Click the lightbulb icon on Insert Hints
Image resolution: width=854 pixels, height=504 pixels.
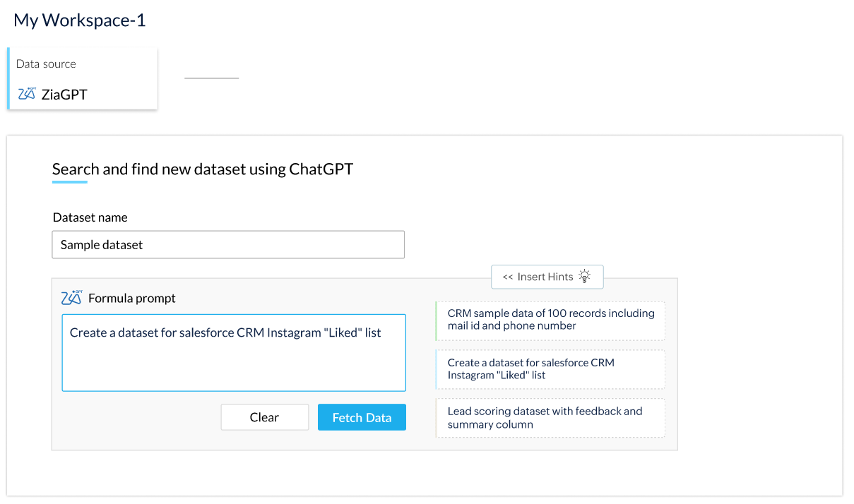pyautogui.click(x=584, y=277)
